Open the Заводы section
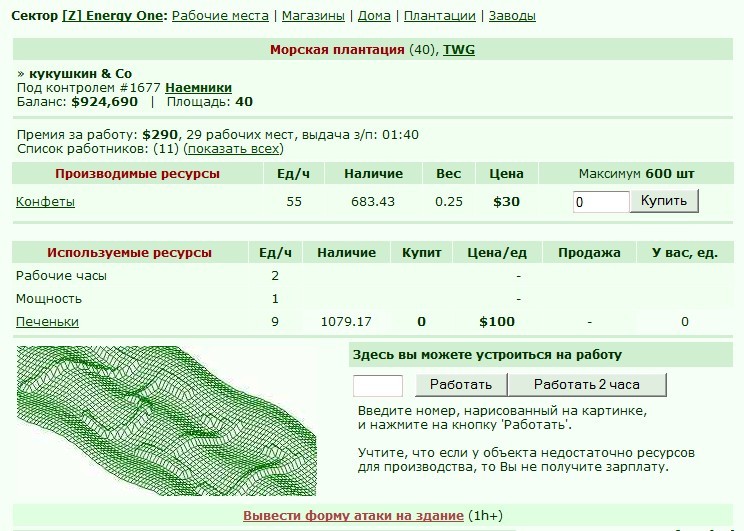The height and width of the screenshot is (531, 744). (x=512, y=16)
